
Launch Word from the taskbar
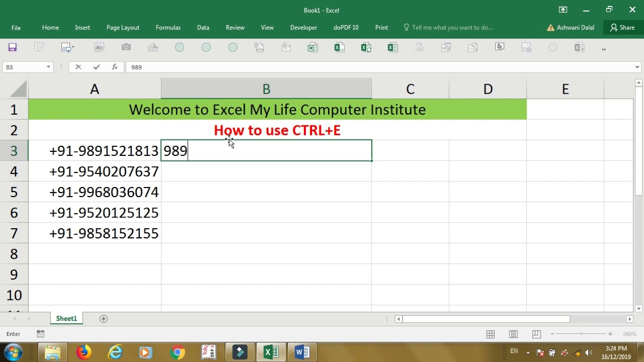[x=302, y=352]
